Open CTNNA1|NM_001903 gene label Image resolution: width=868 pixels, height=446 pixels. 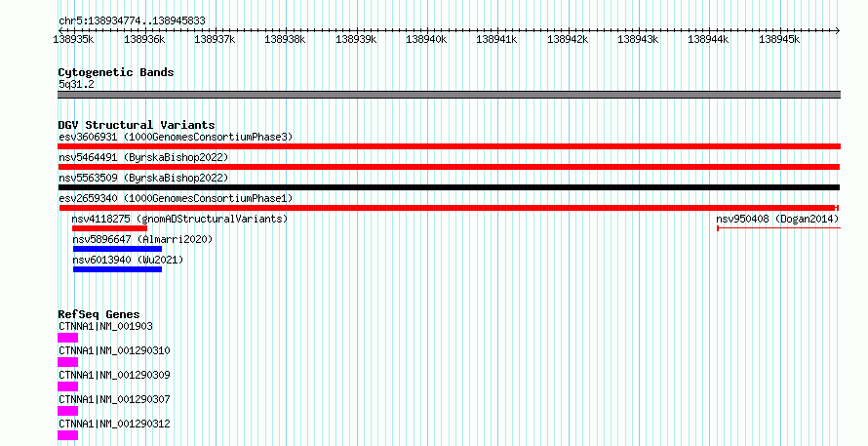click(x=105, y=326)
